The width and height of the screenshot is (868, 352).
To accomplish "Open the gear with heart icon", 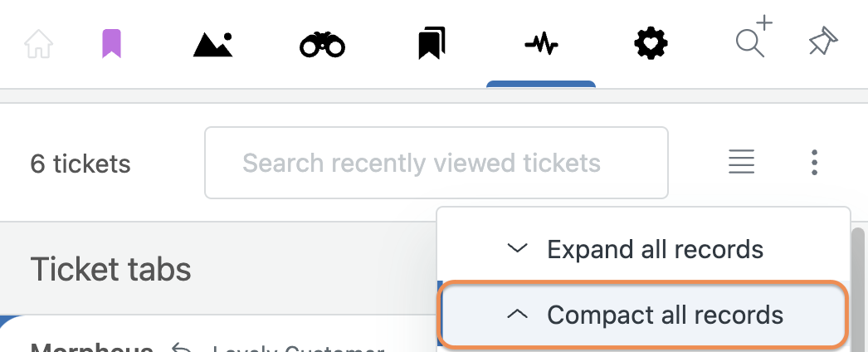I will click(x=651, y=44).
